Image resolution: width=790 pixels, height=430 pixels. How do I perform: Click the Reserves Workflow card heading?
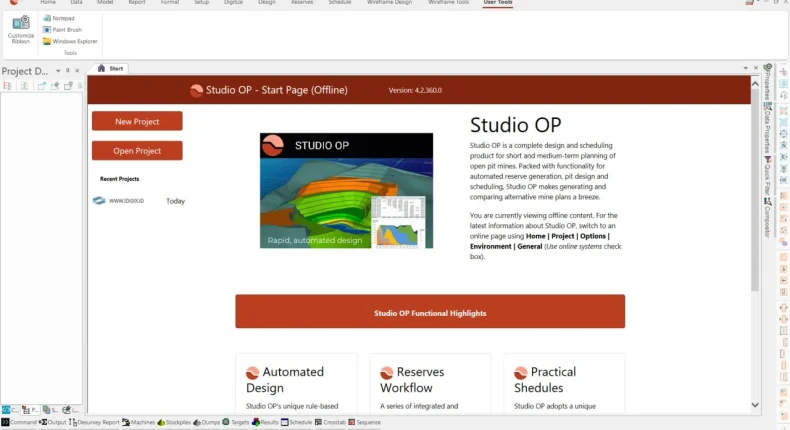click(412, 380)
